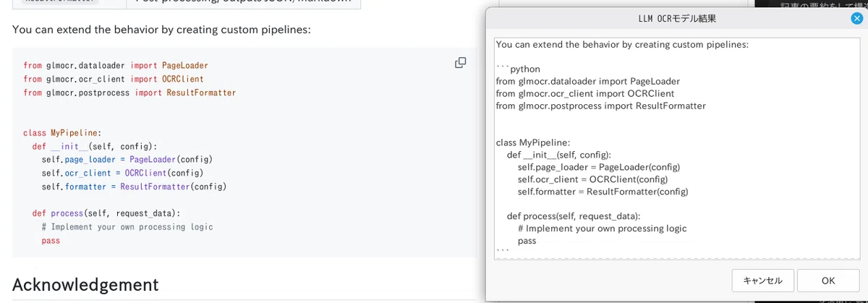
Task: Click the '# Implement your own processing logic' comment on page
Action: (127, 226)
